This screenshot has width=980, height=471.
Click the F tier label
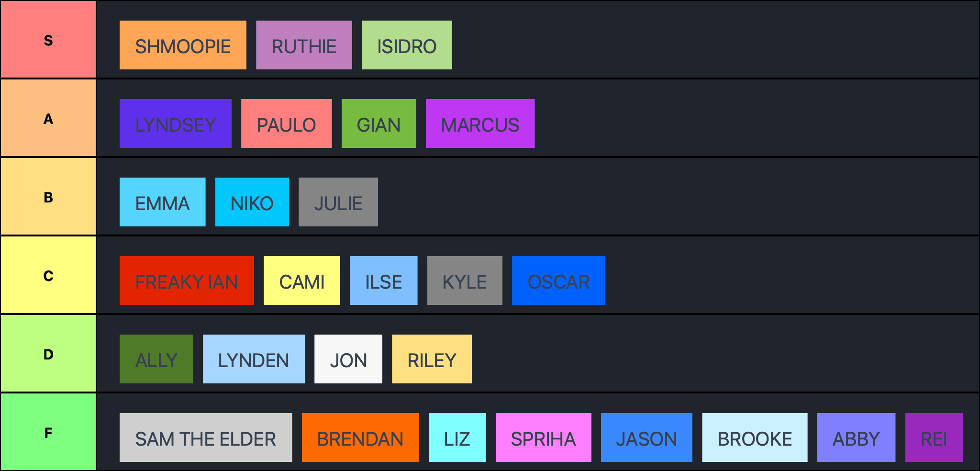click(48, 432)
